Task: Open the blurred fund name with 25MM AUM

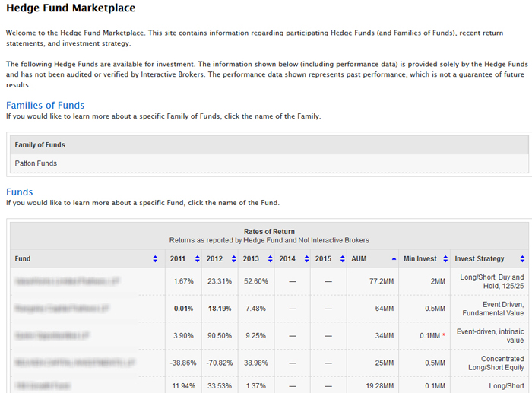Action: [74, 363]
